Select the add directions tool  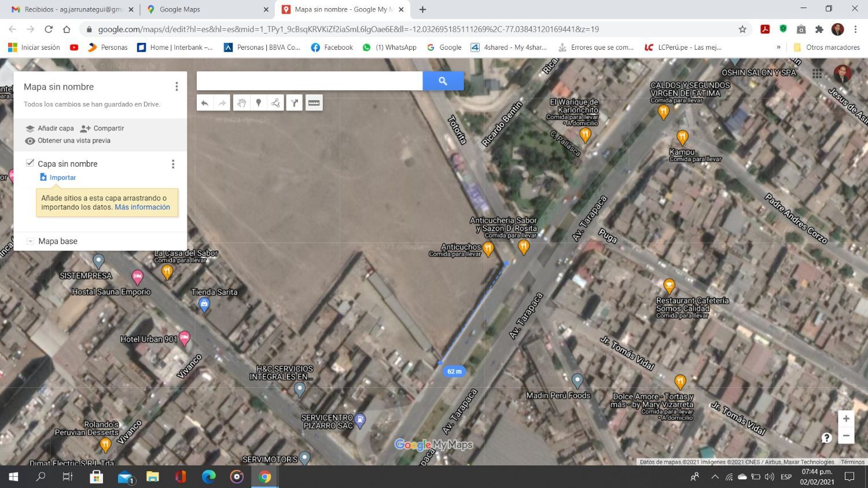pos(295,103)
